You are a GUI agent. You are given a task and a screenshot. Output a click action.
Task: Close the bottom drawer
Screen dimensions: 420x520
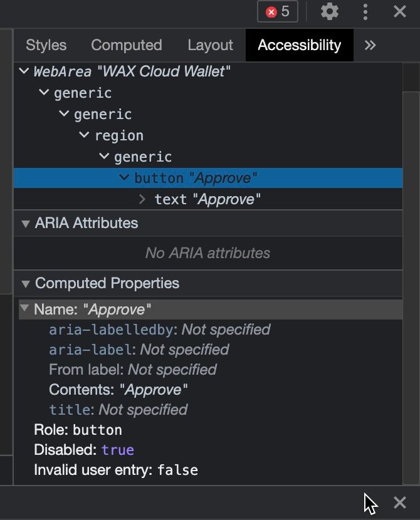(x=399, y=502)
